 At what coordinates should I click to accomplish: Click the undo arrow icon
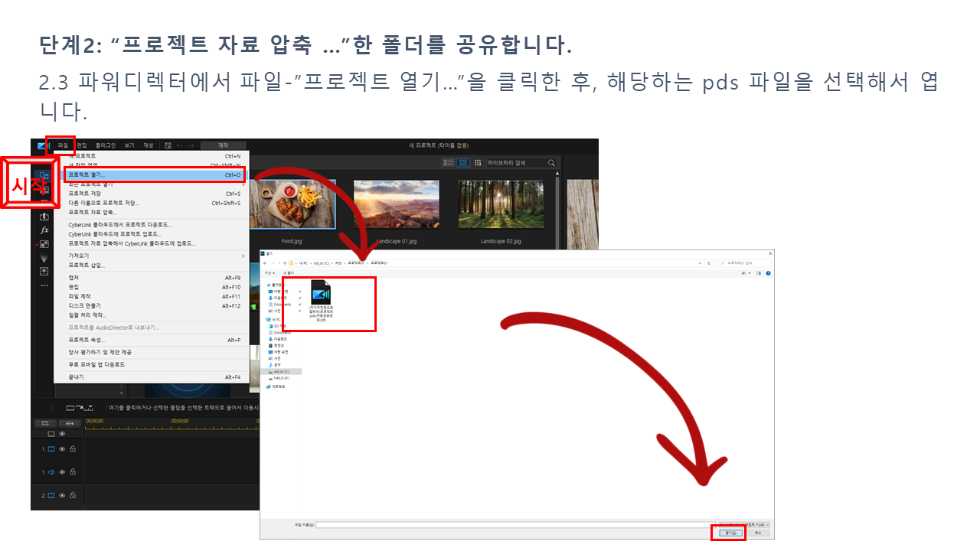pos(179,145)
